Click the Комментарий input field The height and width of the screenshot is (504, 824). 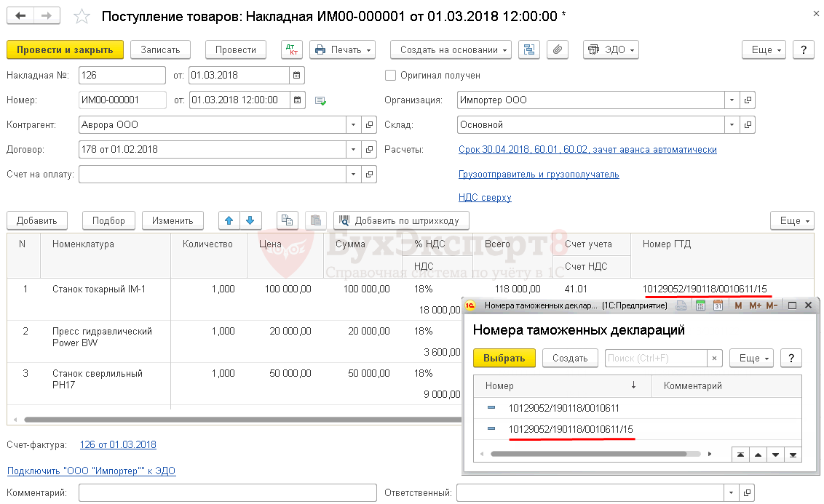(x=227, y=493)
